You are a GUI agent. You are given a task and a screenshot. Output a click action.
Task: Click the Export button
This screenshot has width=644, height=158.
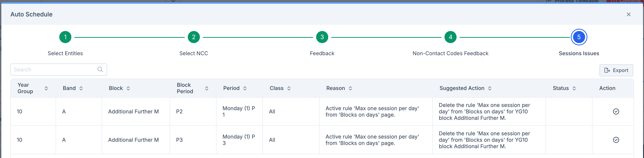tap(616, 70)
